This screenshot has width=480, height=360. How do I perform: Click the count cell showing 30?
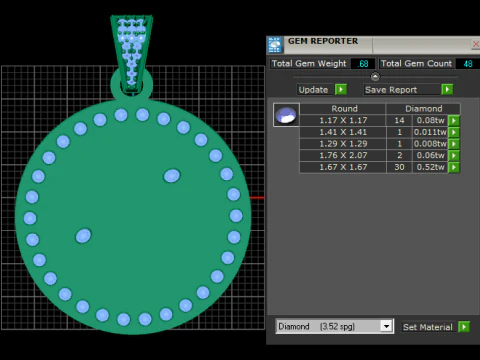pos(399,167)
